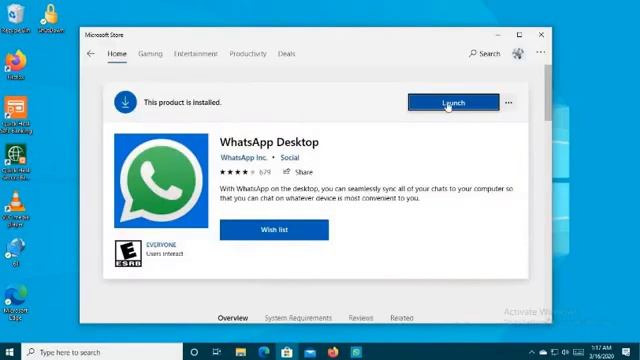Show the System Requirements section
The width and height of the screenshot is (640, 360).
point(298,318)
